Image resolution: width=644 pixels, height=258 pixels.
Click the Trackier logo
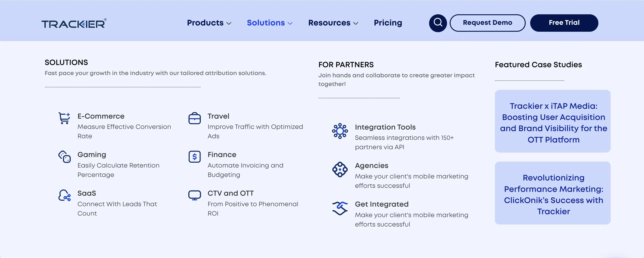tap(74, 23)
